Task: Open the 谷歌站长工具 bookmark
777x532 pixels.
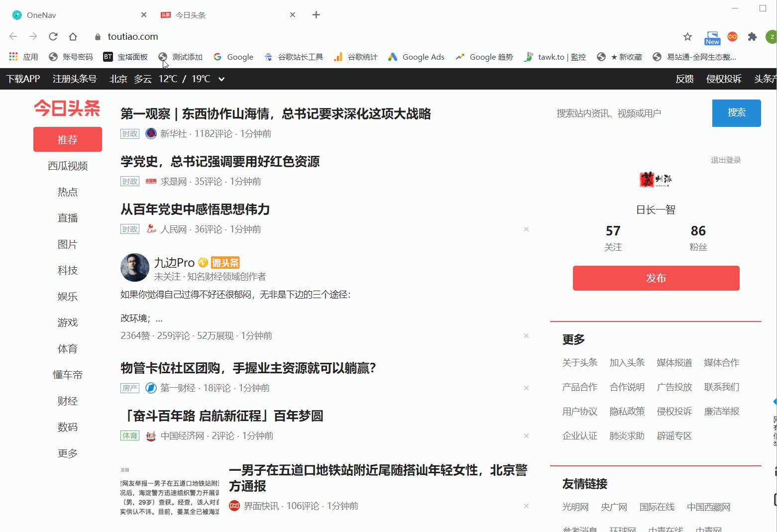Action: click(x=294, y=57)
